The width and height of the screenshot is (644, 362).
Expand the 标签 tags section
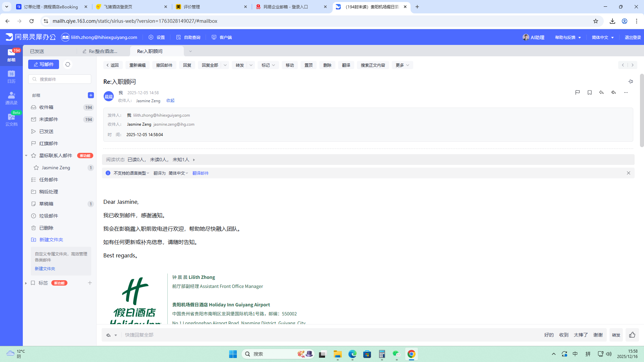pos(26,283)
